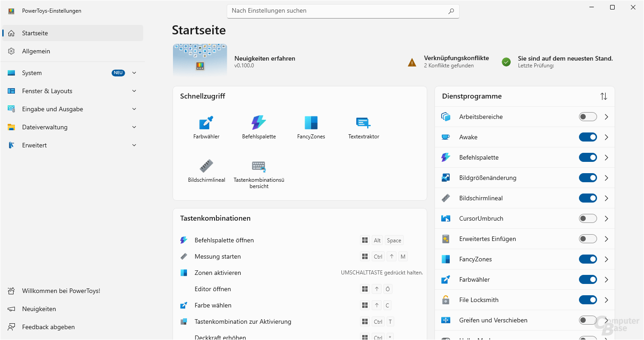The width and height of the screenshot is (644, 340).
Task: Turn on Erweitertes Einfügen toggle
Action: click(x=588, y=239)
